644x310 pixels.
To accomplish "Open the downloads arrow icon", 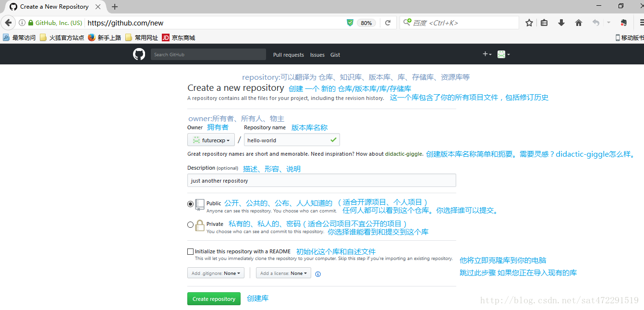I will pyautogui.click(x=561, y=23).
